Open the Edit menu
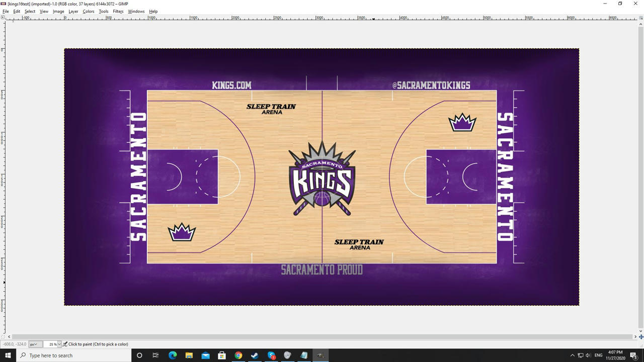644x362 pixels. coord(17,11)
